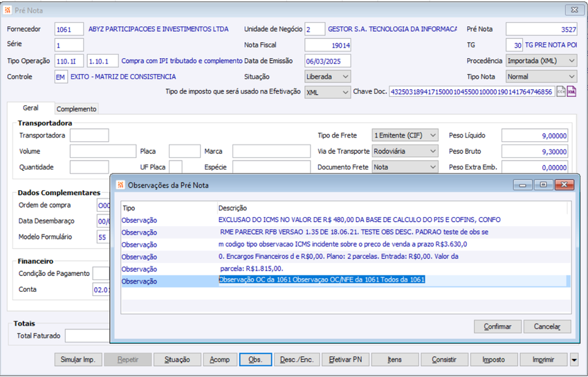Select the highlighted Observação OC da 1061 row
The height and width of the screenshot is (377, 588).
[x=345, y=282]
